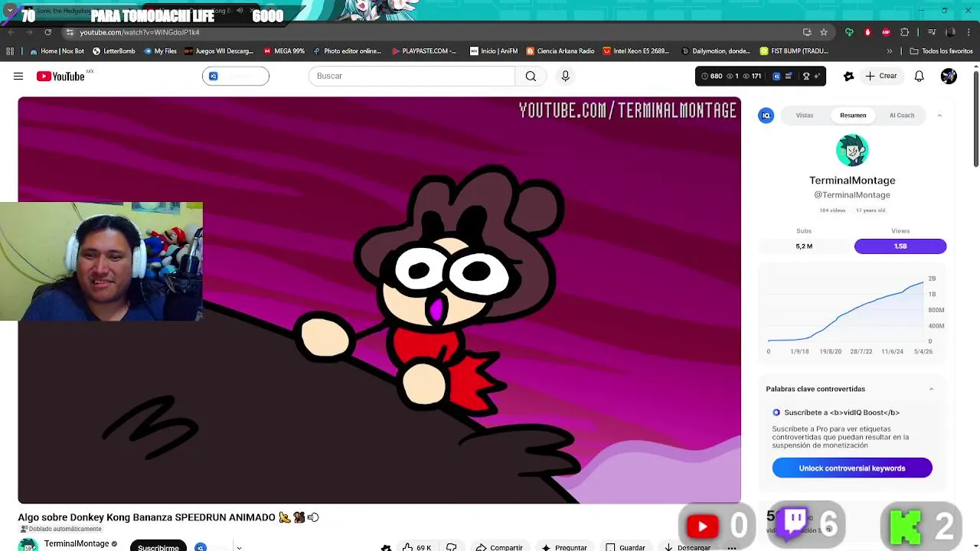
Task: Click the @TerminalMontage handle
Action: [x=852, y=195]
